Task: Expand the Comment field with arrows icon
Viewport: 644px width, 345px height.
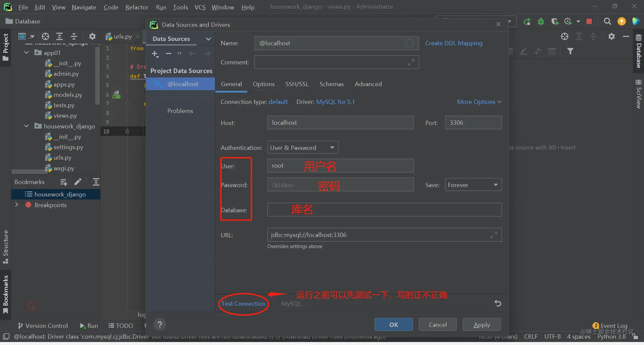Action: pyautogui.click(x=411, y=62)
